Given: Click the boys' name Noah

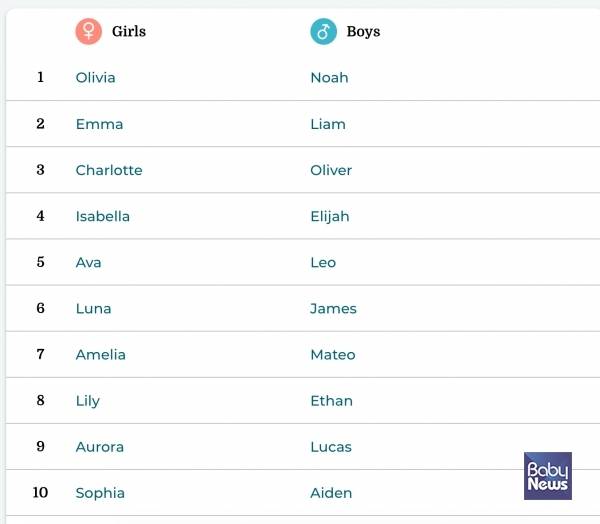Looking at the screenshot, I should tap(329, 78).
